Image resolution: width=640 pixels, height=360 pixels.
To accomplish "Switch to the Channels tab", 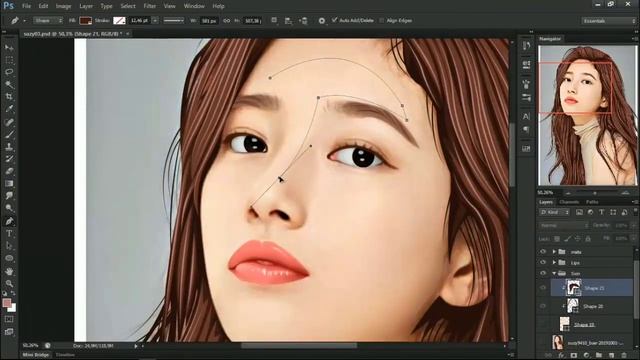I will click(x=569, y=202).
